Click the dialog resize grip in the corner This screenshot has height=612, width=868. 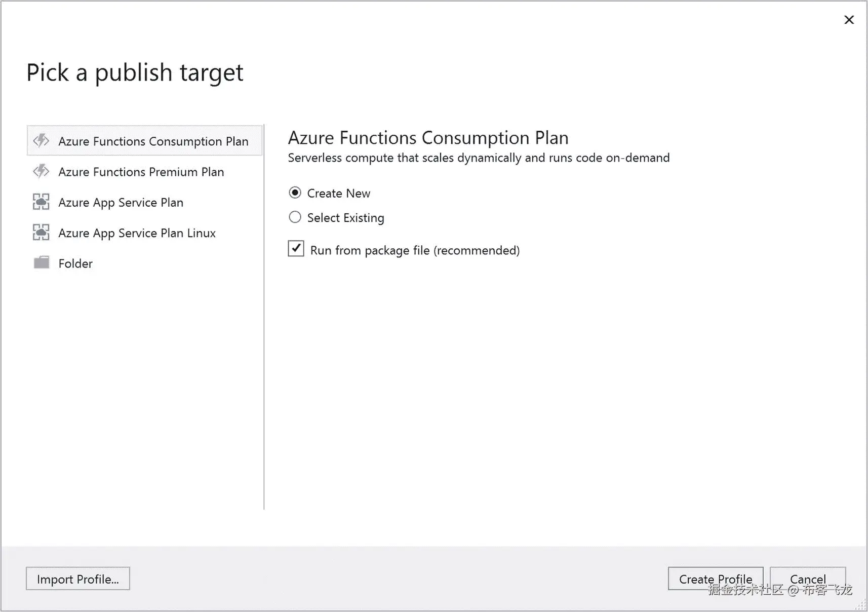(861, 605)
